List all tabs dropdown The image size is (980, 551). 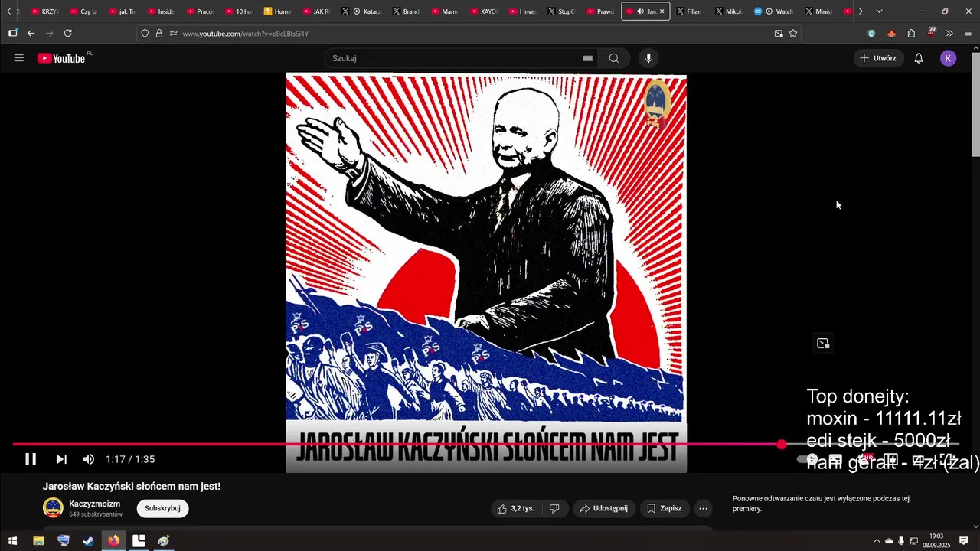[x=879, y=11]
